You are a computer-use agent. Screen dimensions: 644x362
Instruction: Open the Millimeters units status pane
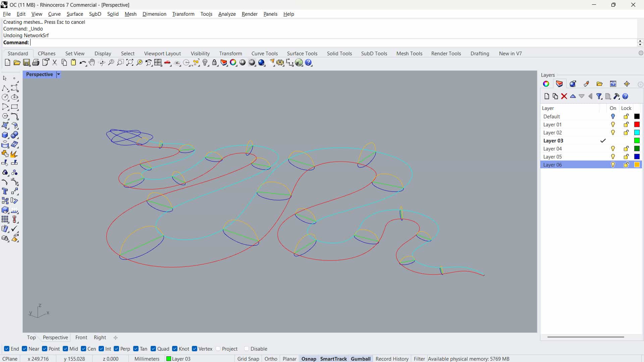pos(147,359)
